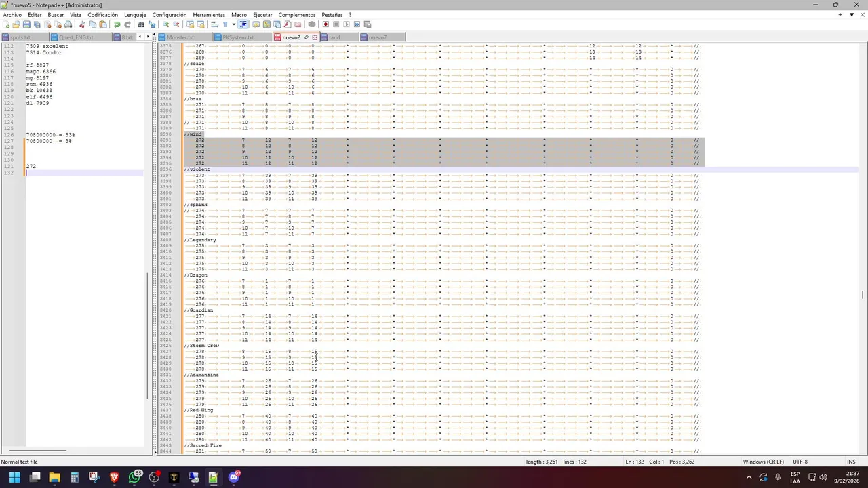Open Brave browser from the taskbar
This screenshot has width=868, height=488.
click(x=114, y=477)
